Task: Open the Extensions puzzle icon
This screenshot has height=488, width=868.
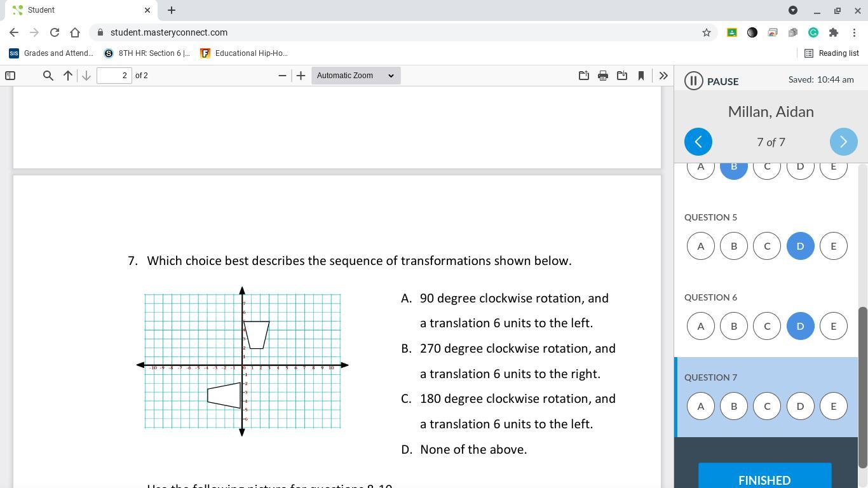Action: 834,32
